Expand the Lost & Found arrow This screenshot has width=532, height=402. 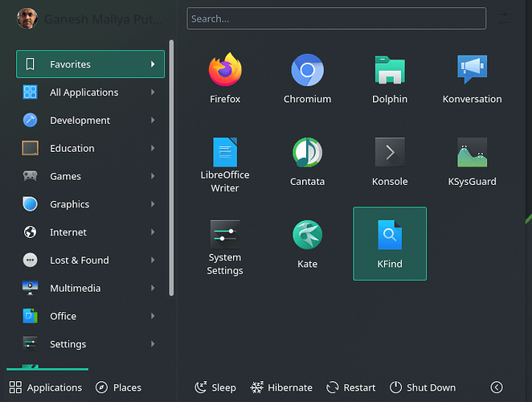[153, 260]
